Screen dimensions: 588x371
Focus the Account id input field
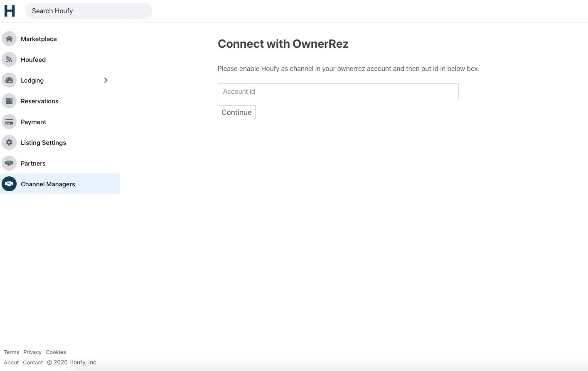[338, 91]
